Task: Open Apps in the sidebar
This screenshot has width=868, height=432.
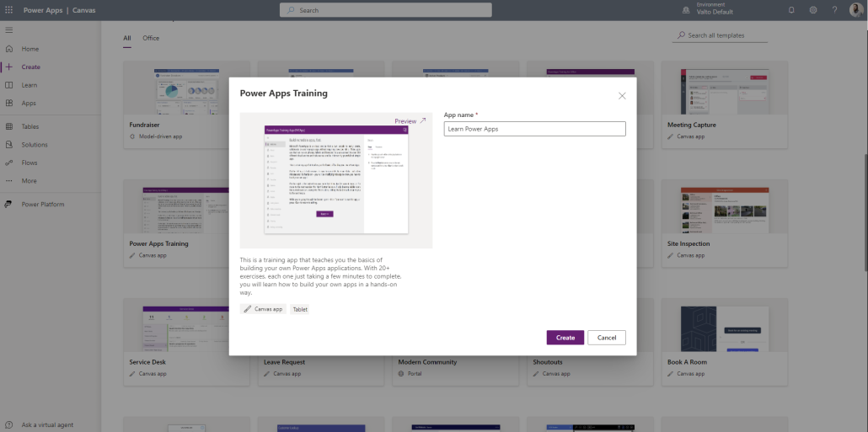Action: [x=29, y=103]
